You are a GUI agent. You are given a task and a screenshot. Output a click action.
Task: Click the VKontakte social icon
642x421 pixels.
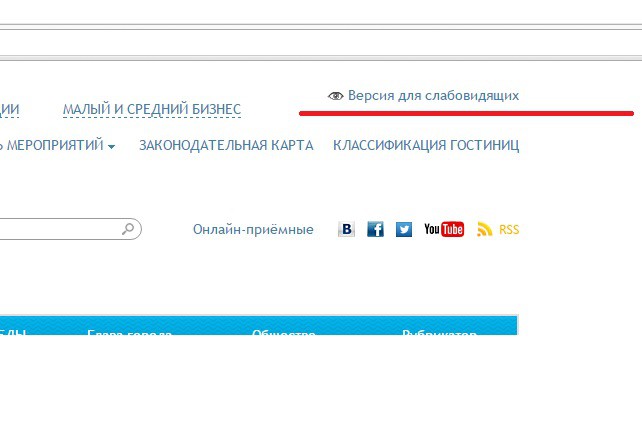(347, 229)
